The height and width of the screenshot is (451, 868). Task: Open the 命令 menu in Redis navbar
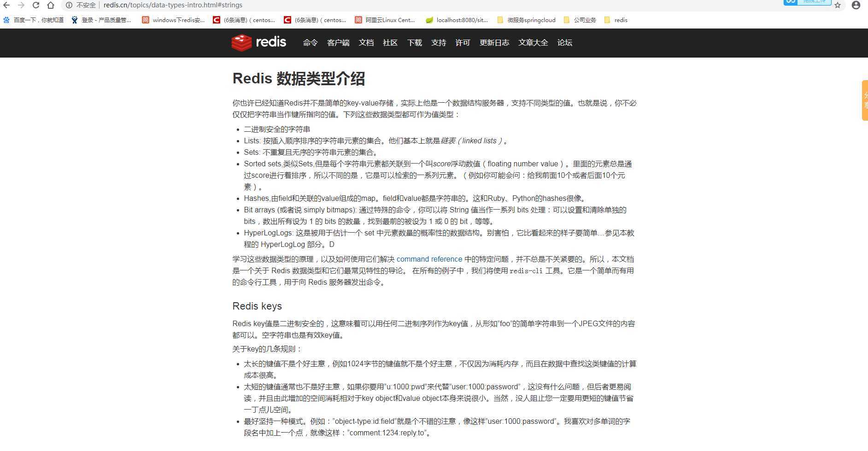[x=311, y=42]
